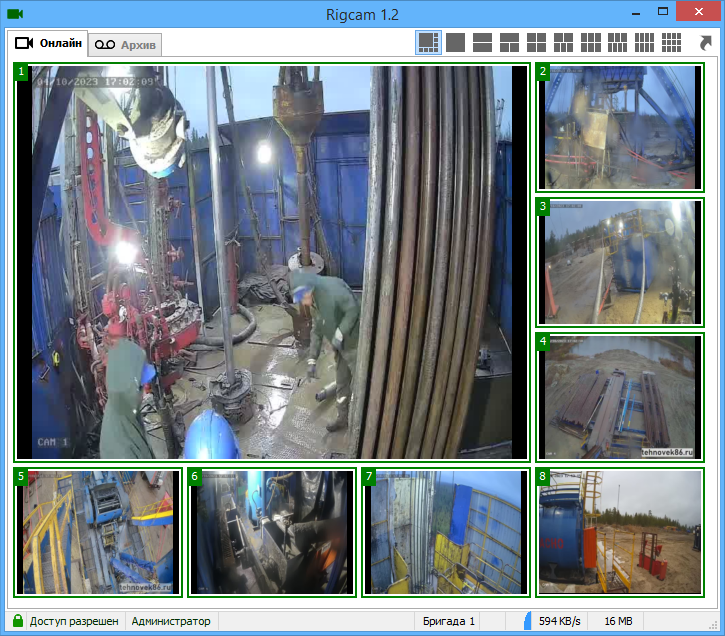Screen dimensions: 725x636
Task: Switch to the 2x2 four-camera grid
Action: pos(536,42)
